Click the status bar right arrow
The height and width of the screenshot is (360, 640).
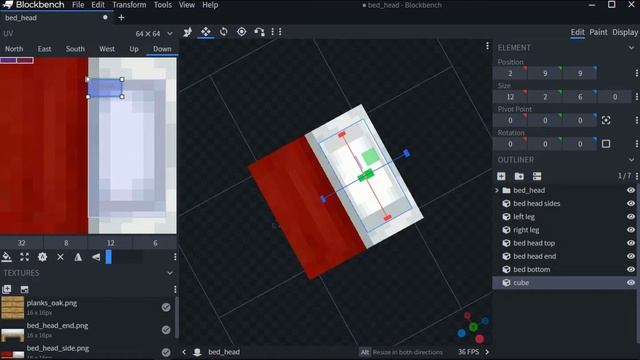[x=487, y=352]
